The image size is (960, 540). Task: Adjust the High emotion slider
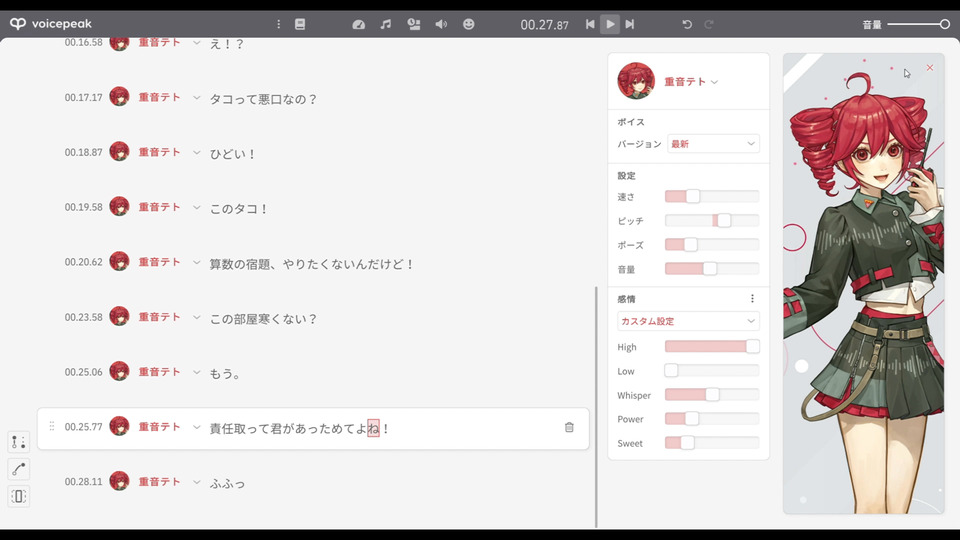pos(712,347)
